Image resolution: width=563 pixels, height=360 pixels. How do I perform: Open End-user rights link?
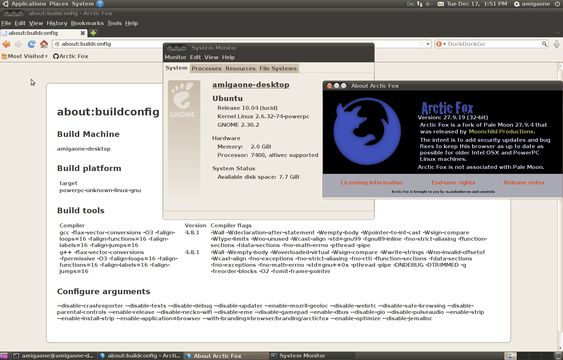coord(453,183)
